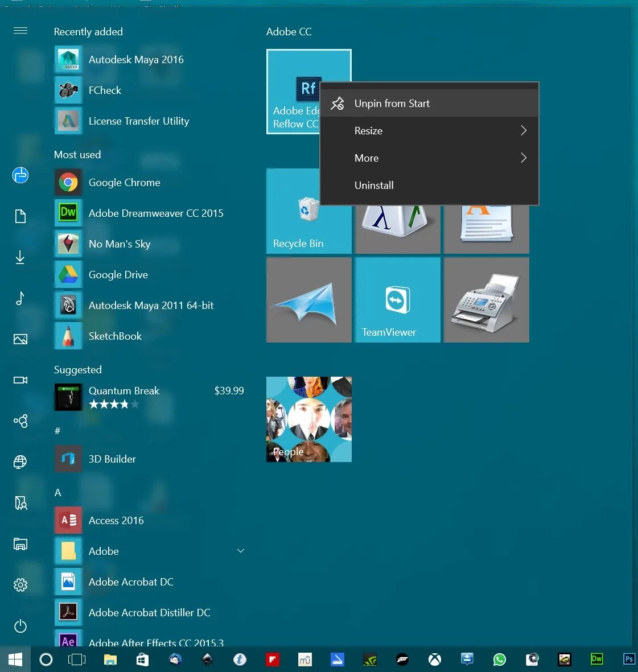This screenshot has width=638, height=672.
Task: Open Photoshop on taskbar
Action: pyautogui.click(x=629, y=659)
